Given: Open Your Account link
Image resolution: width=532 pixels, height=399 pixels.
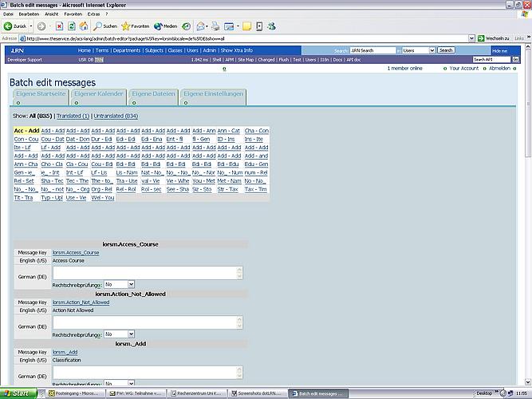Looking at the screenshot, I should (463, 69).
